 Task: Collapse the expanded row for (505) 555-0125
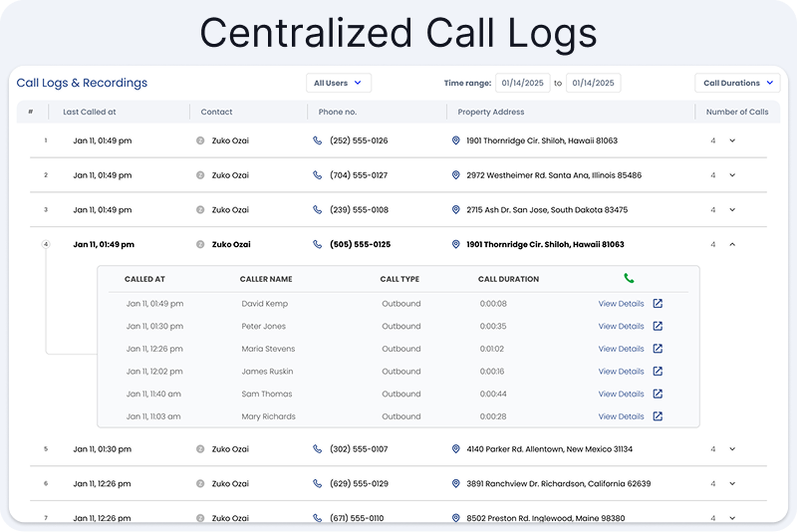732,244
